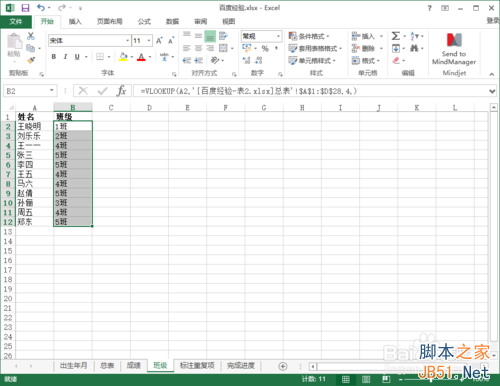The image size is (500, 386).
Task: Cancel formula entry with X button
Action: (x=83, y=91)
